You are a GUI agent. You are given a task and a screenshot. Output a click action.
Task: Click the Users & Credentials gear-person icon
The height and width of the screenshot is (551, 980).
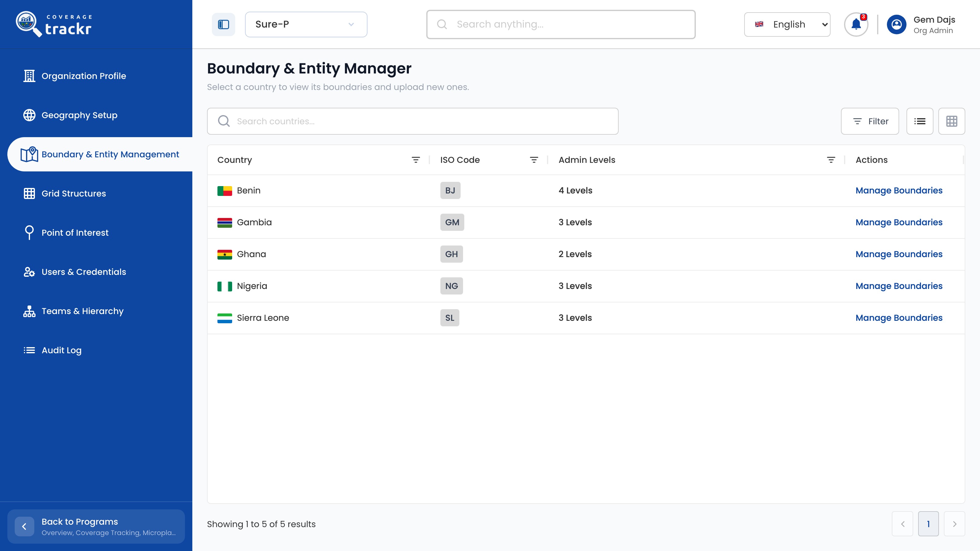[x=29, y=272]
